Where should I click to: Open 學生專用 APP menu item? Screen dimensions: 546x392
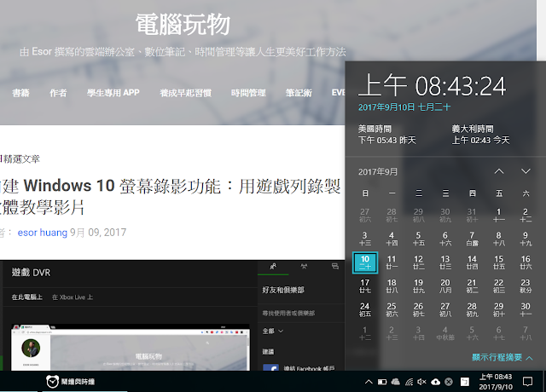pyautogui.click(x=113, y=93)
